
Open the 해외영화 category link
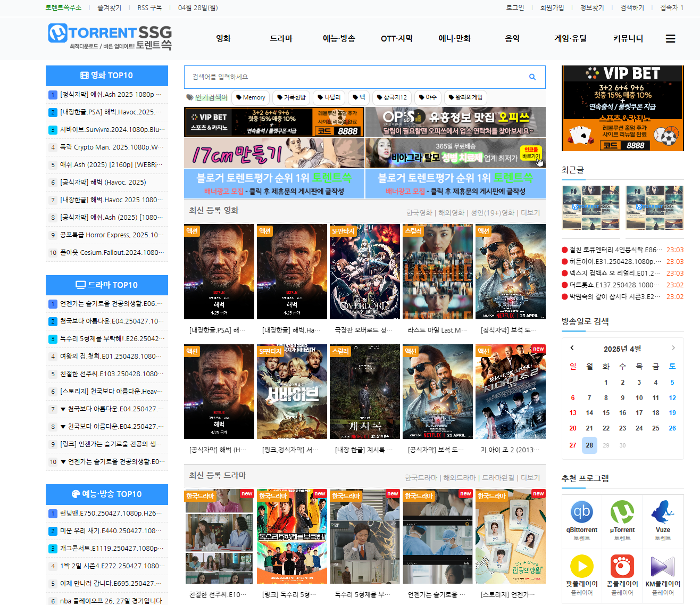pos(451,212)
